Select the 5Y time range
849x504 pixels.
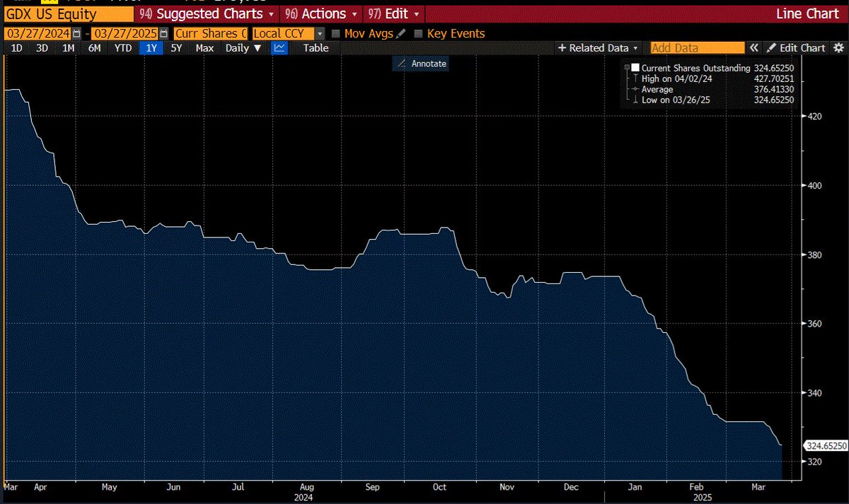pyautogui.click(x=177, y=48)
